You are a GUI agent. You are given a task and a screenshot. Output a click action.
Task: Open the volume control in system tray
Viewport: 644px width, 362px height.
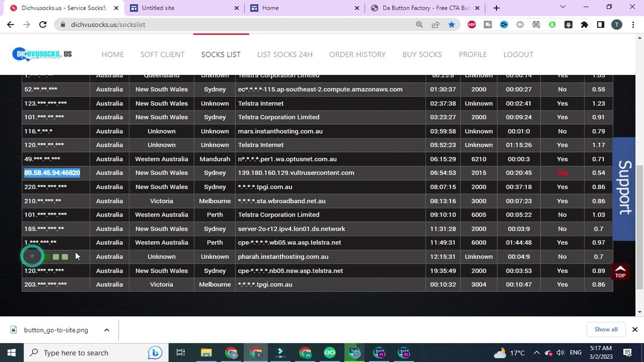point(560,352)
